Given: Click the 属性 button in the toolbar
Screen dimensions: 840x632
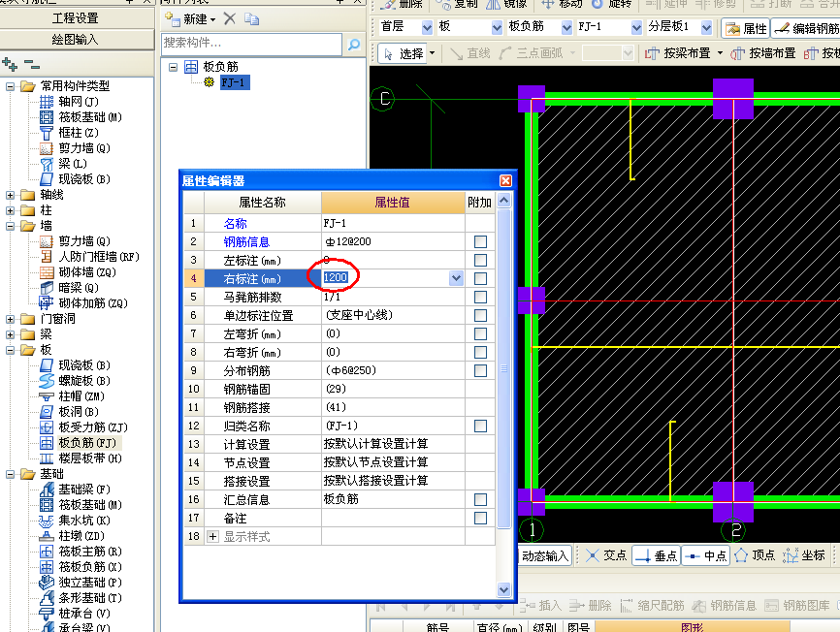Looking at the screenshot, I should coord(746,28).
